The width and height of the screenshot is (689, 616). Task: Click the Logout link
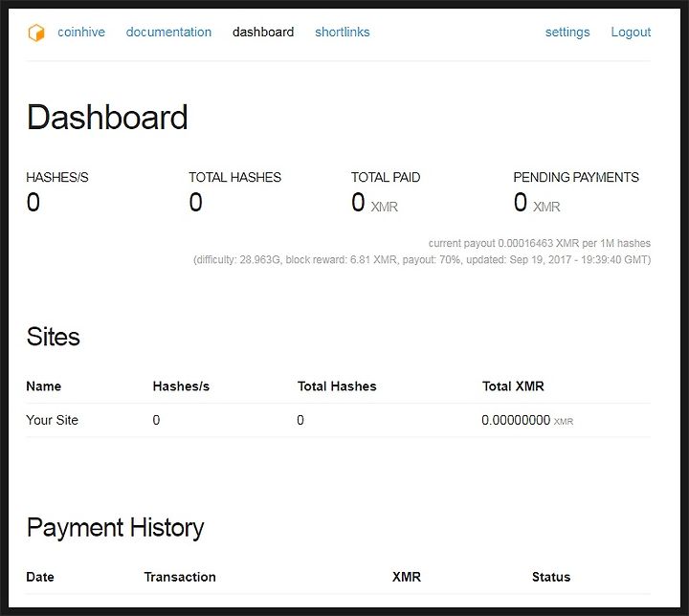click(631, 33)
